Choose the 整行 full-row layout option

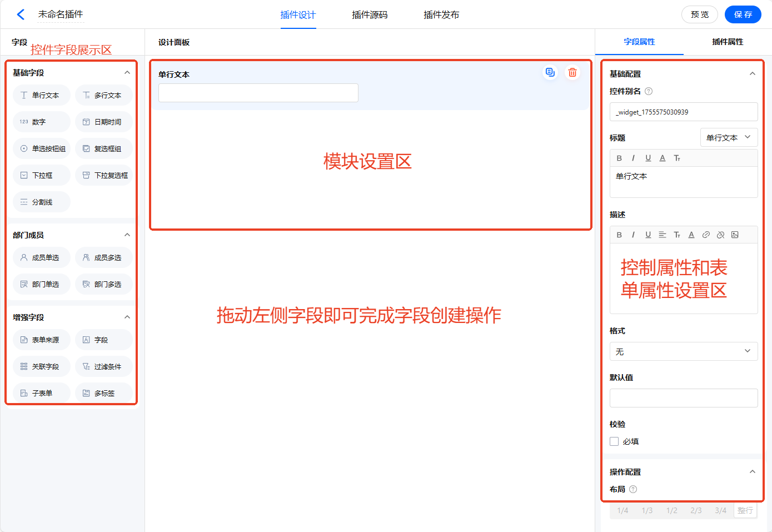tap(745, 510)
